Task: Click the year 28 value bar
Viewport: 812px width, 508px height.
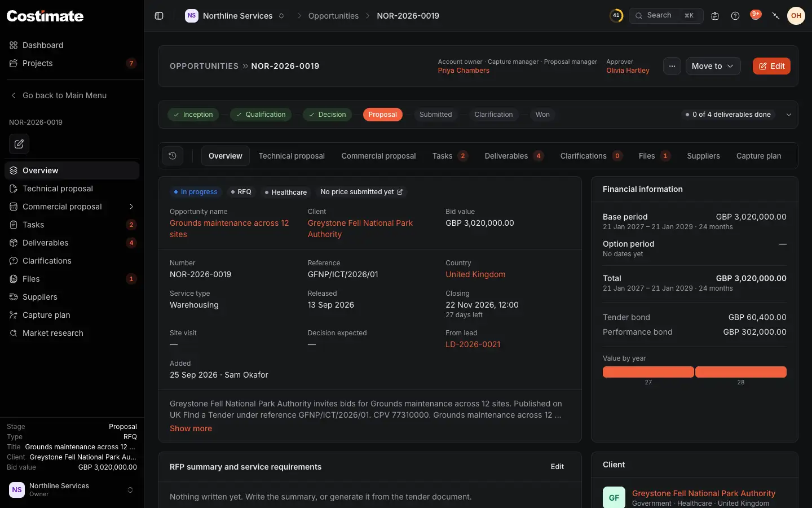Action: [x=741, y=372]
